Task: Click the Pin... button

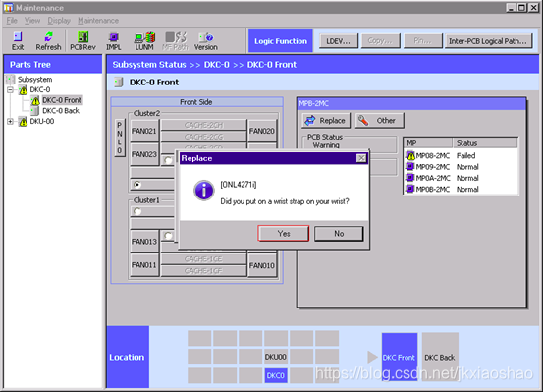Action: [x=423, y=41]
